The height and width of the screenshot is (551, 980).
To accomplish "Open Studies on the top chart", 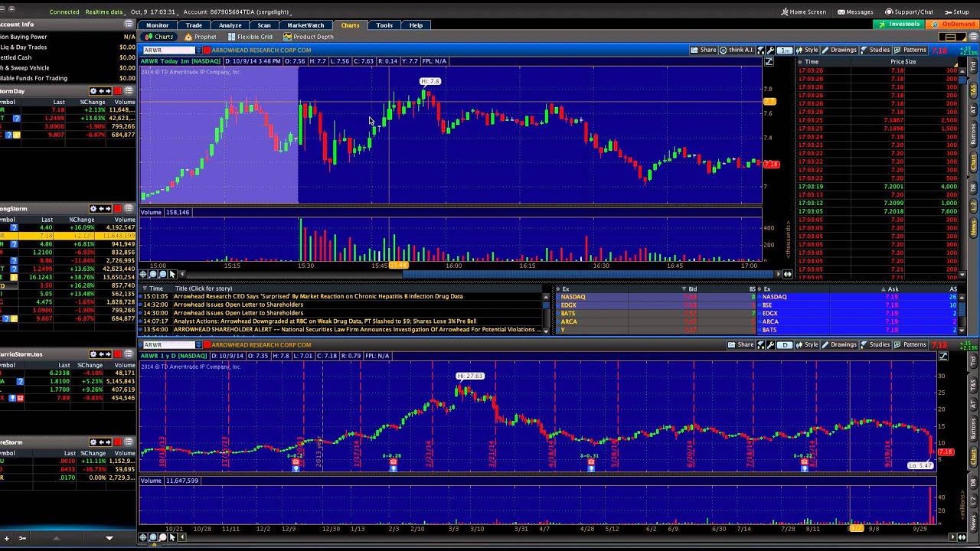I will coord(874,50).
